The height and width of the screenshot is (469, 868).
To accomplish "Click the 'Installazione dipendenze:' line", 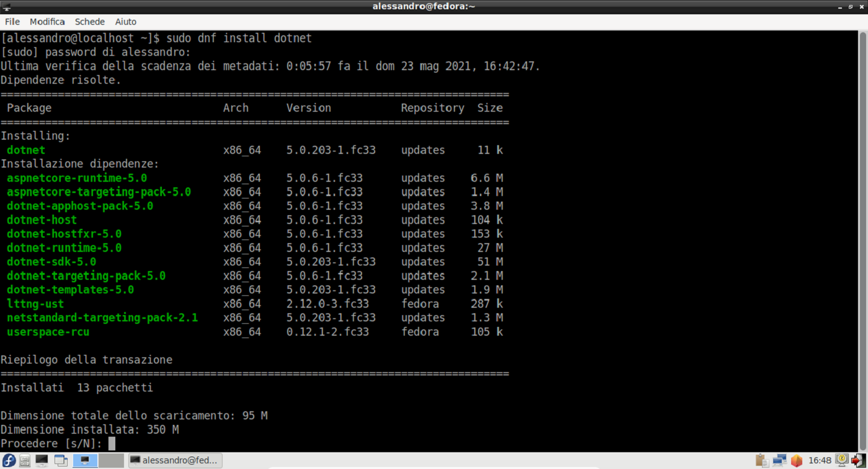I will [80, 164].
